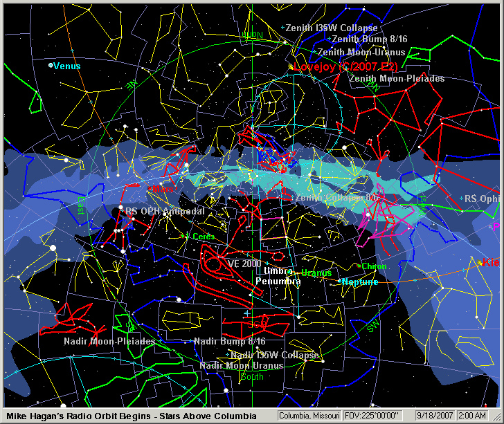Click the Venus planet marker
This screenshot has height=424, width=504.
(x=51, y=66)
